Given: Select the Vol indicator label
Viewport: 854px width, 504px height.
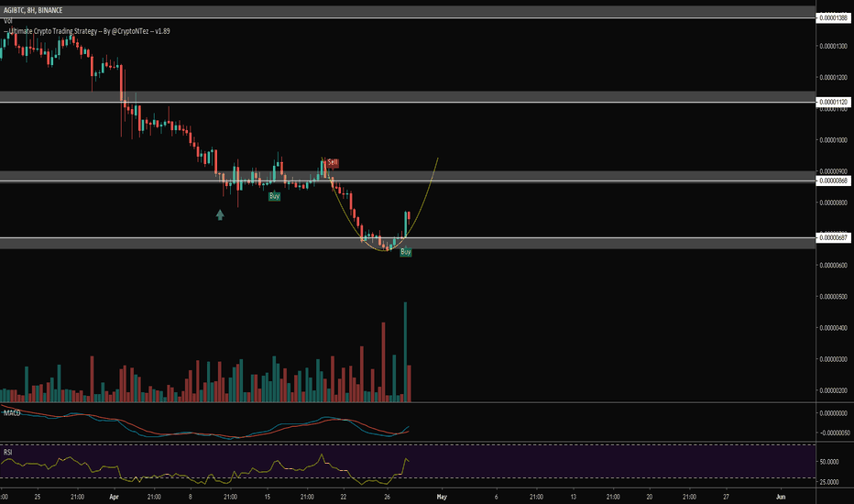Looking at the screenshot, I should click(x=7, y=21).
